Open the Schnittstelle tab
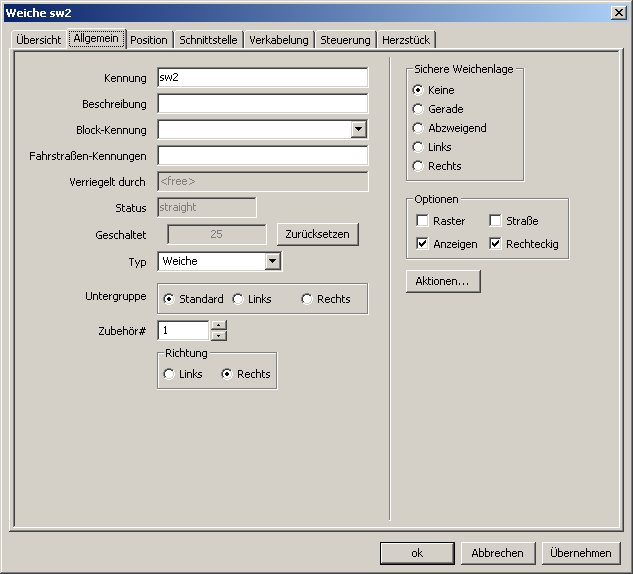The width and height of the screenshot is (633, 574). tap(209, 40)
